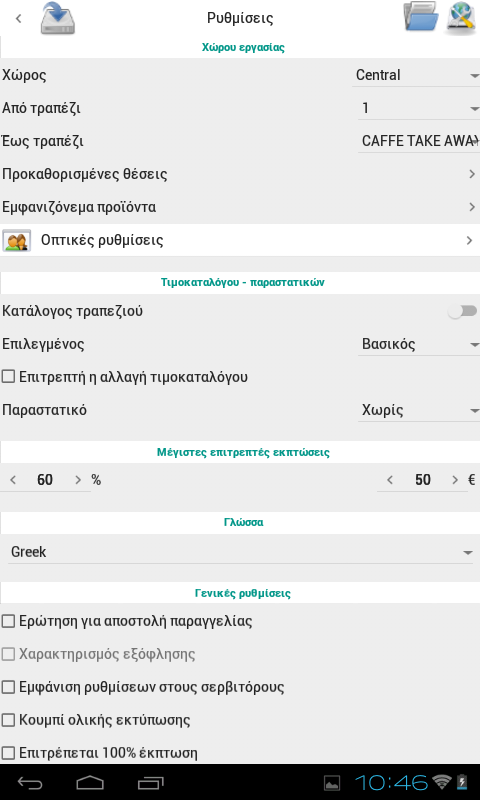Open Προκαθορισμένες θέσεις submenu
The height and width of the screenshot is (800, 480).
pos(240,174)
